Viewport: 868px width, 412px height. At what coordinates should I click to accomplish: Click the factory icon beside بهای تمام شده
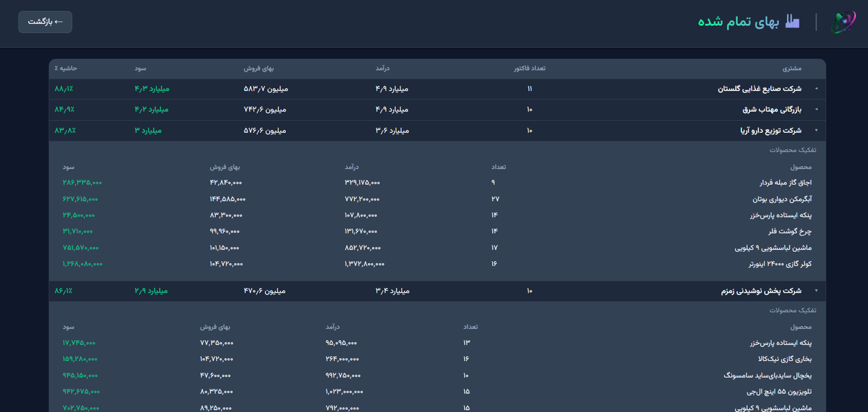793,22
